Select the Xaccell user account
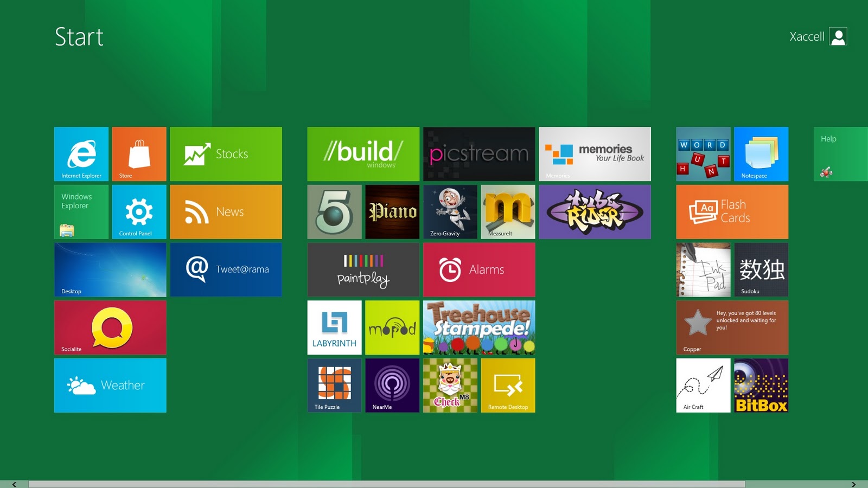The width and height of the screenshot is (868, 488). point(816,37)
